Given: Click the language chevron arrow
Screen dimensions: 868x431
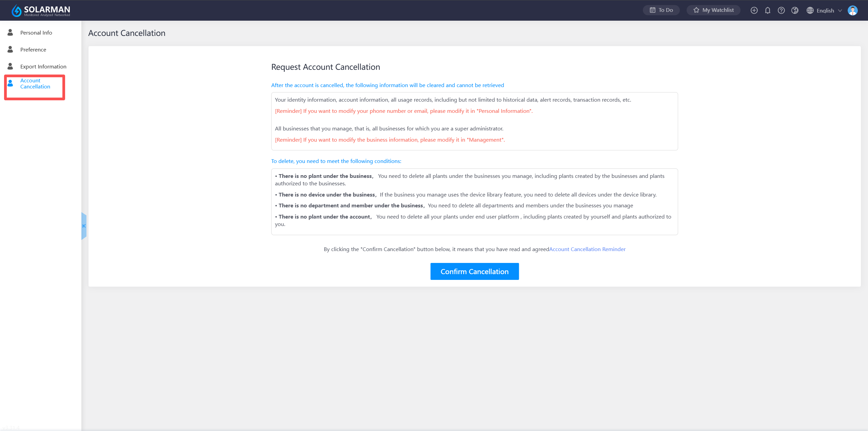Looking at the screenshot, I should [840, 11].
